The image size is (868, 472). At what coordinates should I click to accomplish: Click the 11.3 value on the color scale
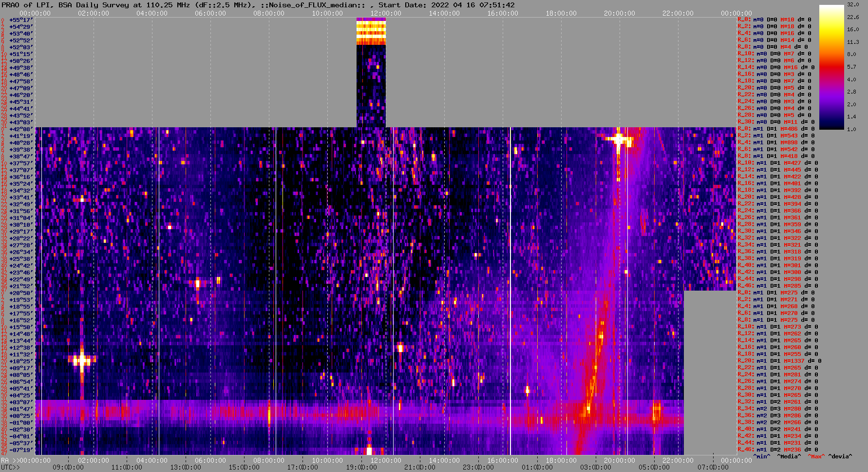click(853, 42)
